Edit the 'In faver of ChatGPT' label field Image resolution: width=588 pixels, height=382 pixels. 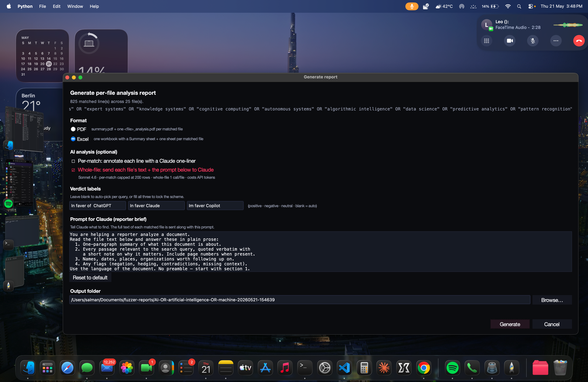click(x=98, y=206)
